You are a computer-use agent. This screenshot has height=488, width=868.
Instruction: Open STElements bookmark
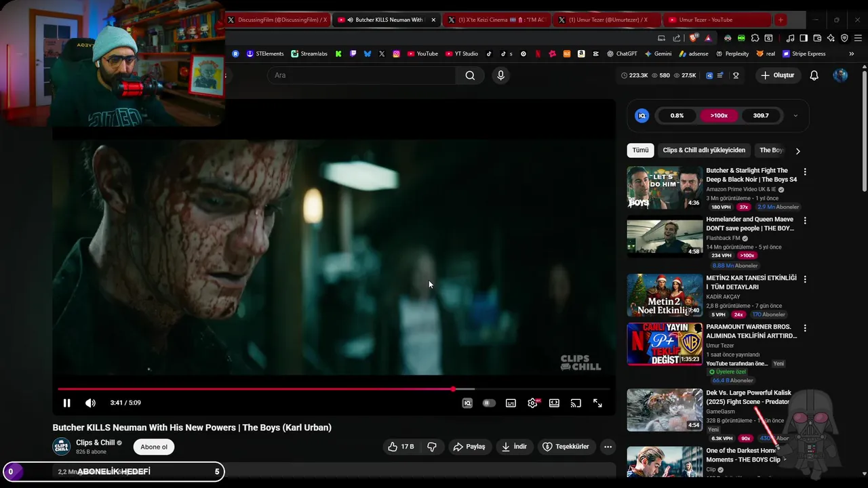click(x=265, y=54)
